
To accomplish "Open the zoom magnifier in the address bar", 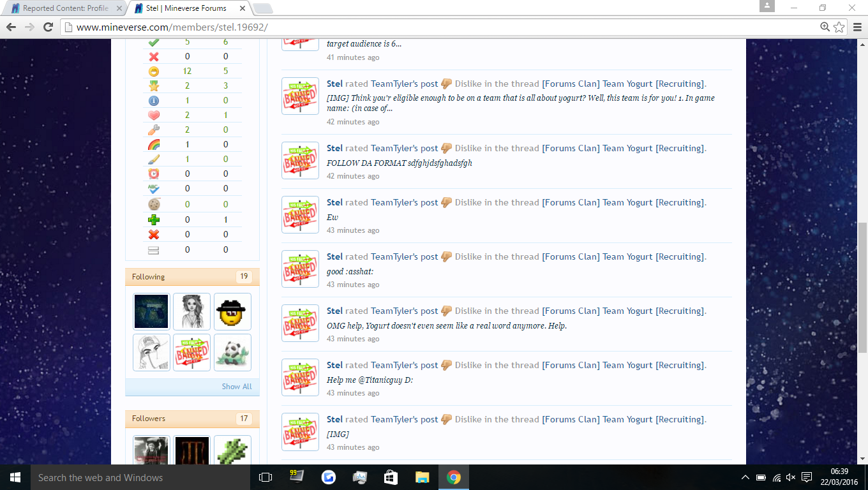I will click(x=825, y=27).
